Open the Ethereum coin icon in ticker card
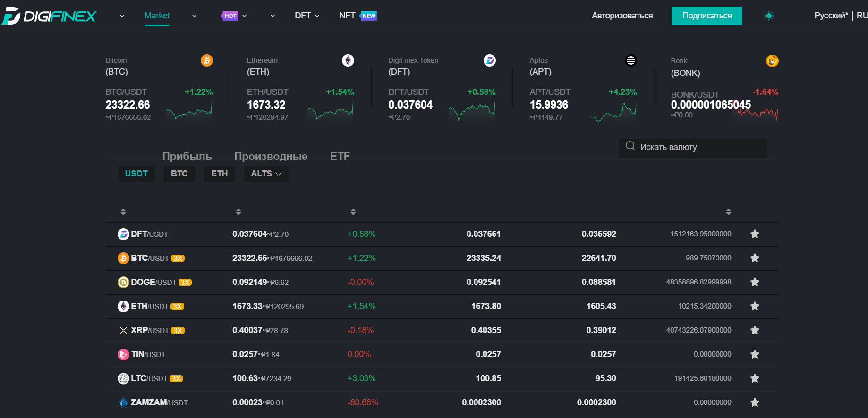The image size is (868, 418). click(x=348, y=60)
